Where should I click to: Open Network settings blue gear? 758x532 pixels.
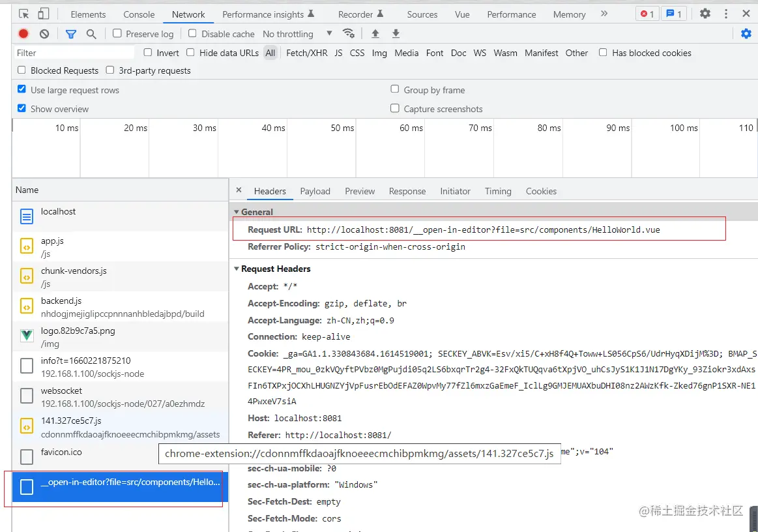point(746,34)
